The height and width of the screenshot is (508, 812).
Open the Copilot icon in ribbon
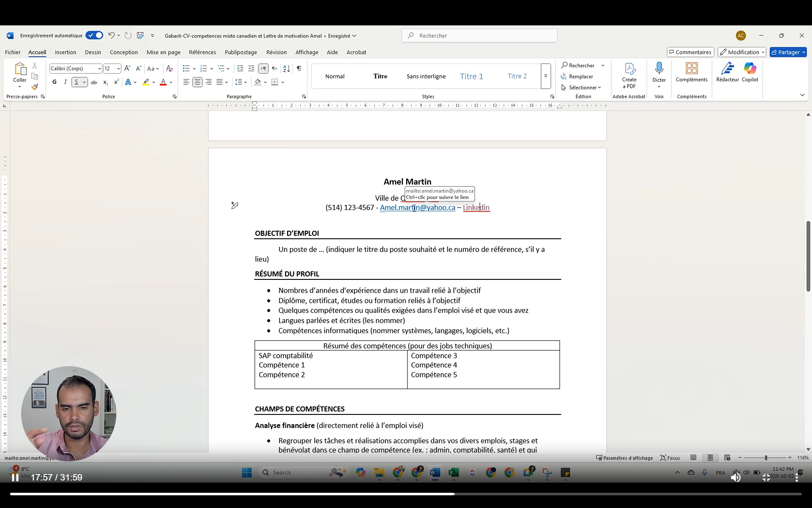(750, 69)
